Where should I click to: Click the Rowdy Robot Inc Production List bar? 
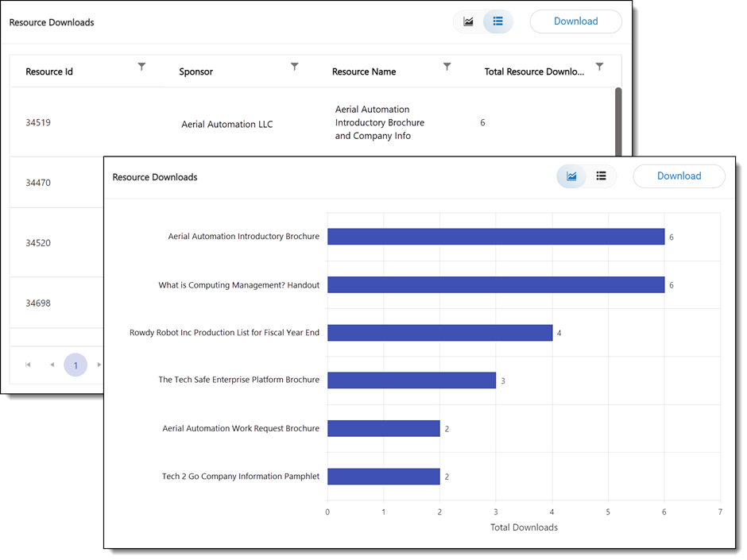pyautogui.click(x=439, y=333)
